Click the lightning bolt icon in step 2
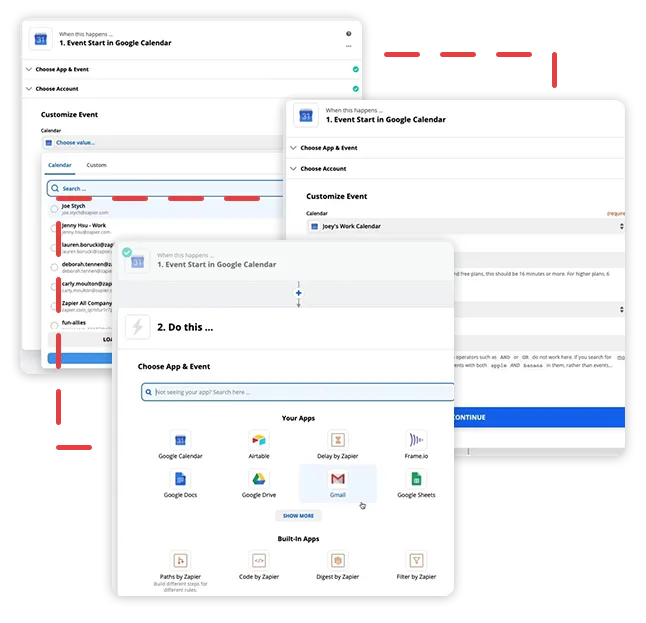The image size is (646, 623). tap(138, 328)
